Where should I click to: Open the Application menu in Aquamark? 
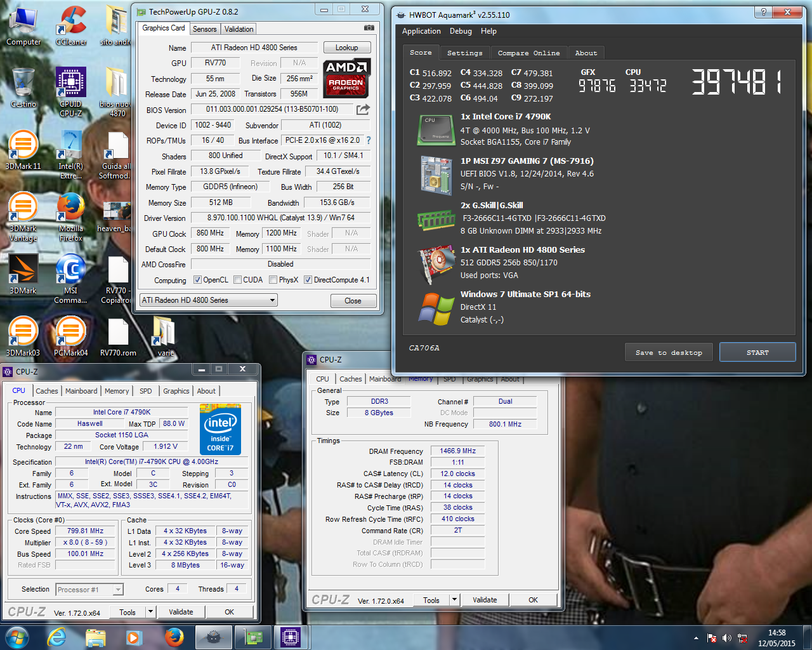click(x=421, y=31)
